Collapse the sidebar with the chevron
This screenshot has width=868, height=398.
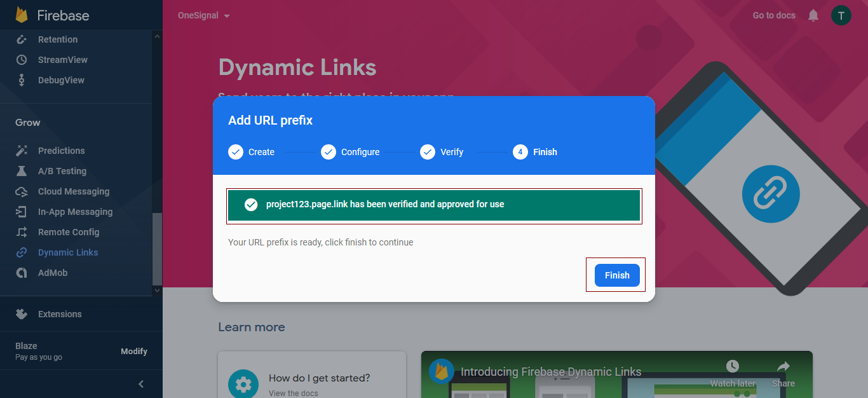click(141, 384)
